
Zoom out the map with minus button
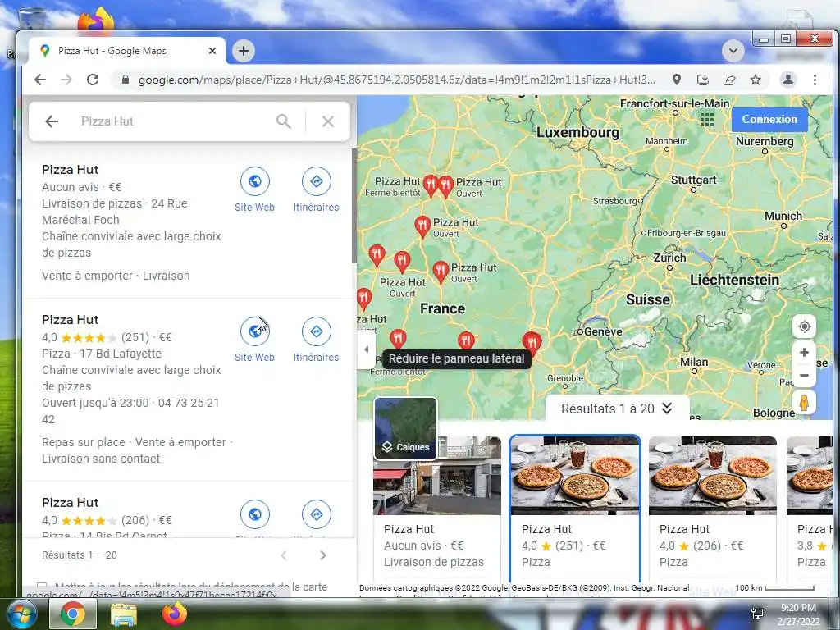click(804, 376)
